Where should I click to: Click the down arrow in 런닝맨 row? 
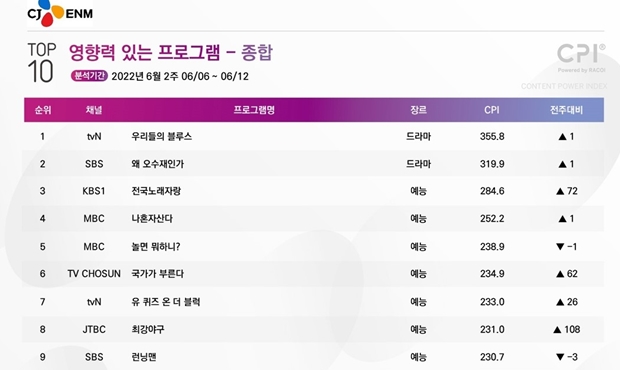560,357
